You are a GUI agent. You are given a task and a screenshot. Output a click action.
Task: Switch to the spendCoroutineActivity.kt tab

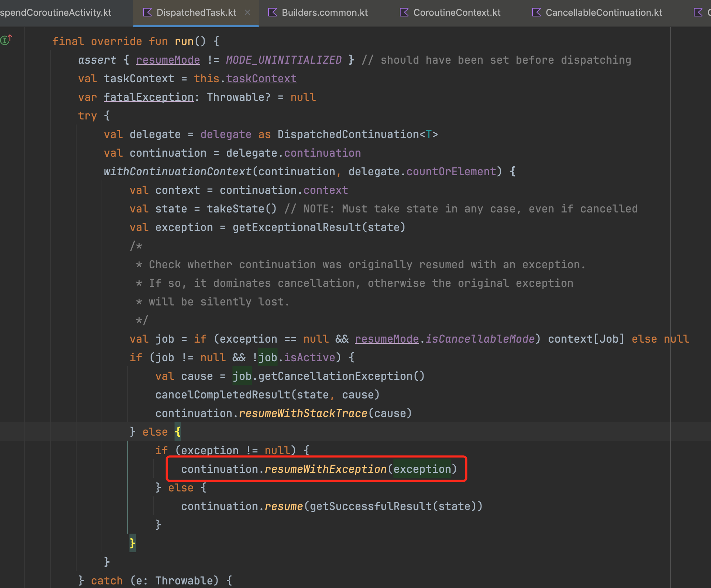click(x=55, y=13)
